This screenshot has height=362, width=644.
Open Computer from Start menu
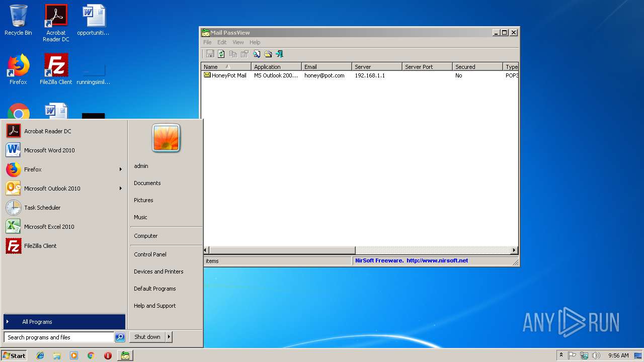click(145, 236)
